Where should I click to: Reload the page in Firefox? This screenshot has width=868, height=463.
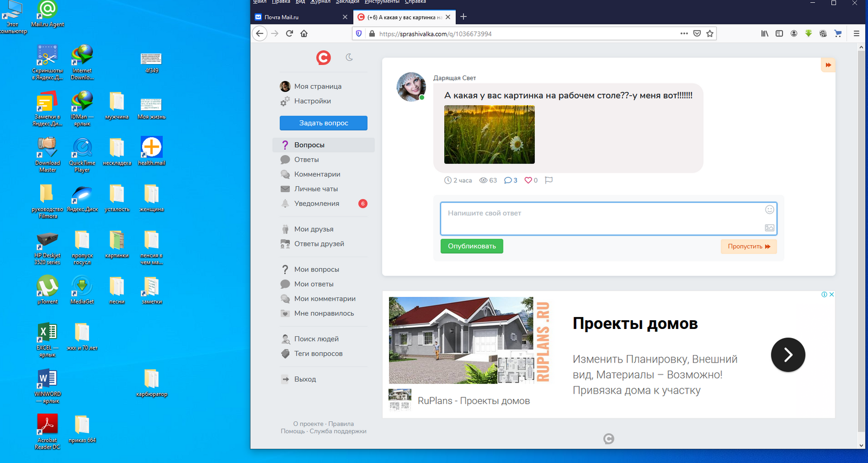coord(289,34)
